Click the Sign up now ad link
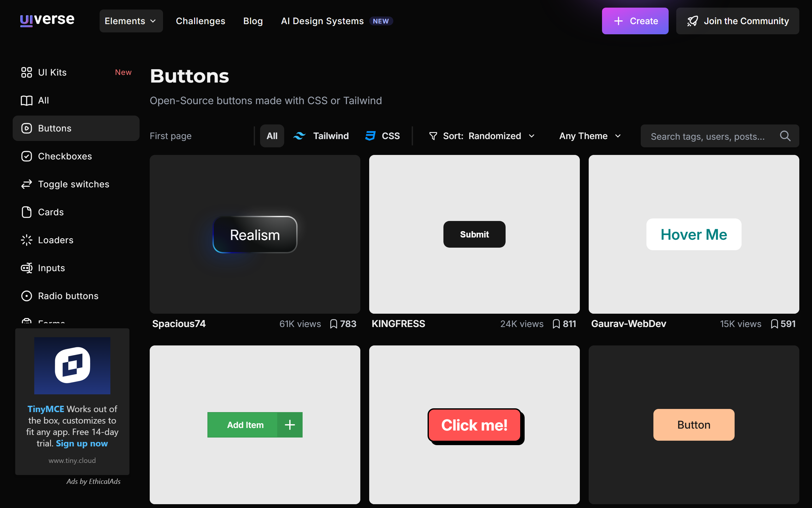812x508 pixels. coord(82,444)
